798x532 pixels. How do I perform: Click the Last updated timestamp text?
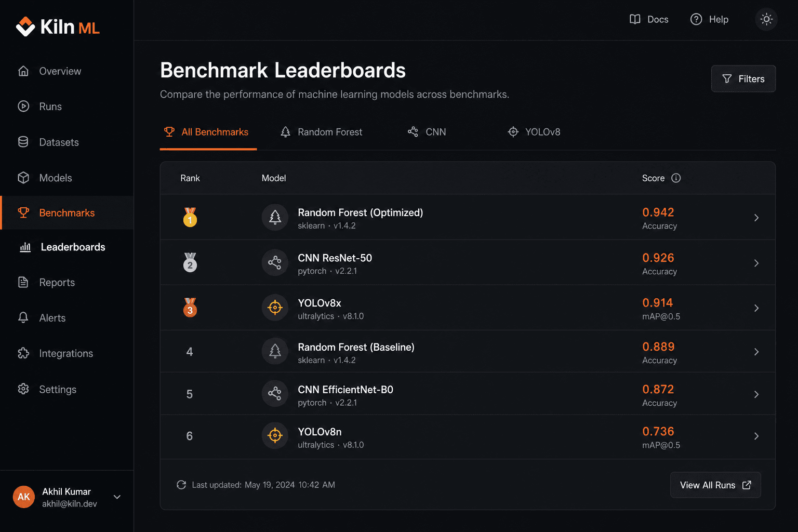click(263, 485)
